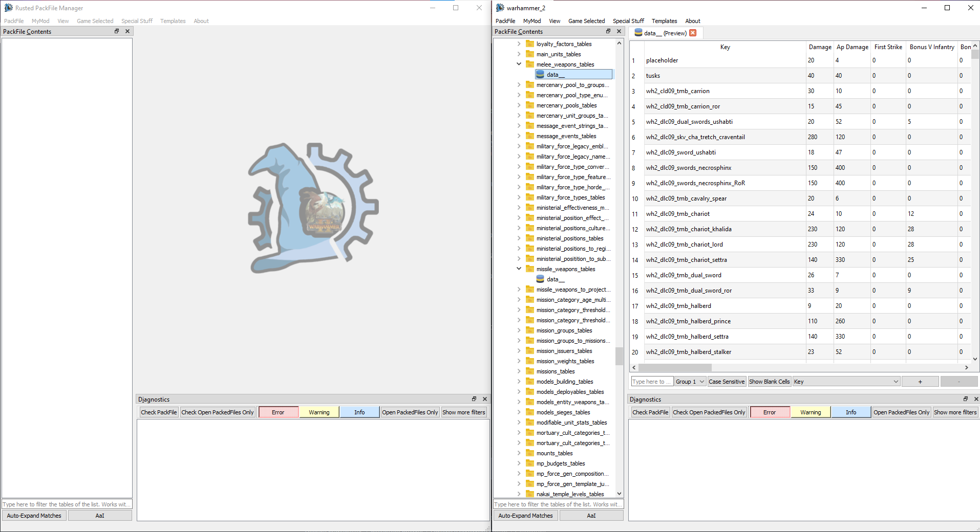
Task: Click the mp_budgets_tables folder icon
Action: pyautogui.click(x=530, y=463)
